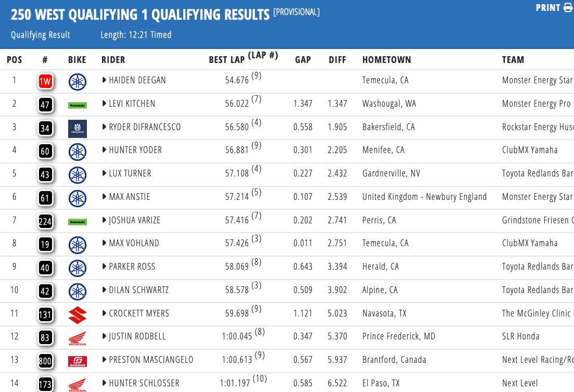574x392 pixels.
Task: Click the Qualifying Result subtitle text
Action: 41,35
